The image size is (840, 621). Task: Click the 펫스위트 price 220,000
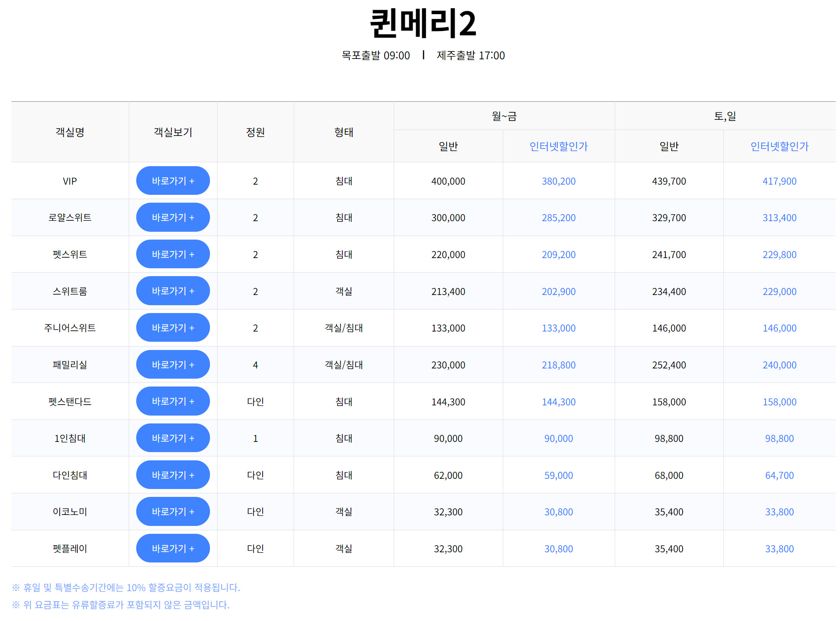pos(448,255)
